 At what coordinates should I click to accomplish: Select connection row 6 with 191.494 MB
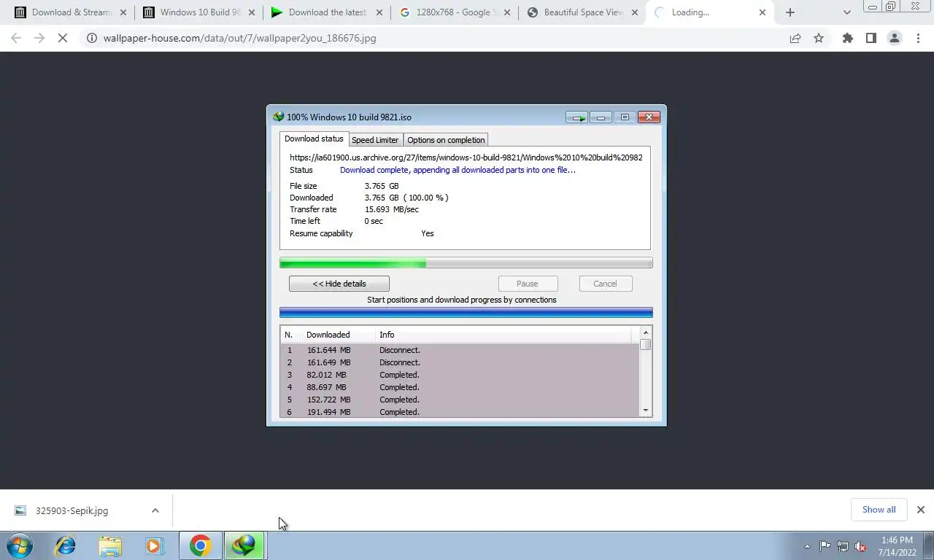pyautogui.click(x=460, y=412)
